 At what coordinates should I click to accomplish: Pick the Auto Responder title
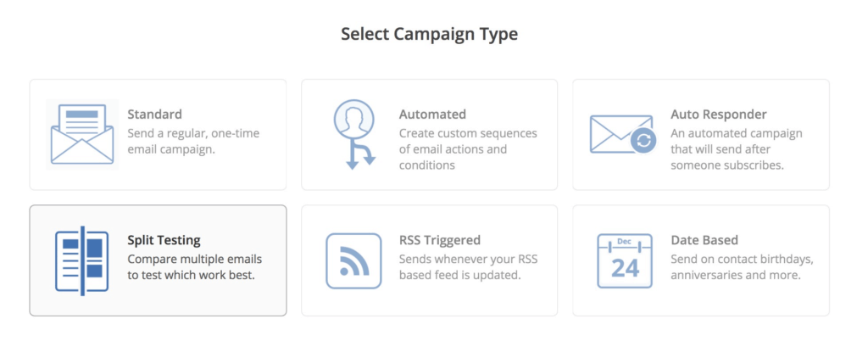[718, 115]
